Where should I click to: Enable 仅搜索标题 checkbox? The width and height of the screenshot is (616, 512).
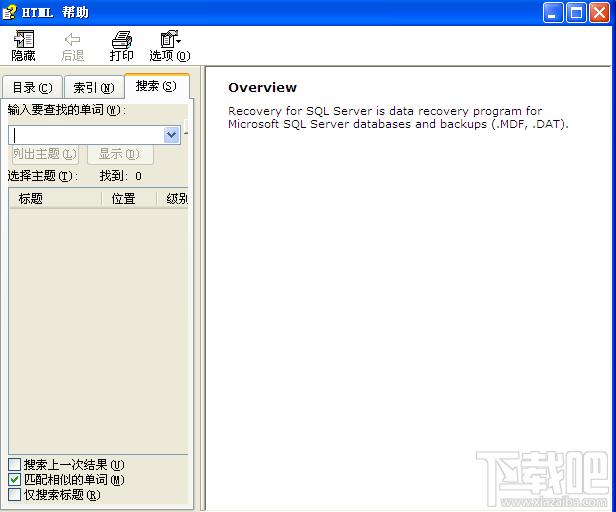pyautogui.click(x=15, y=494)
